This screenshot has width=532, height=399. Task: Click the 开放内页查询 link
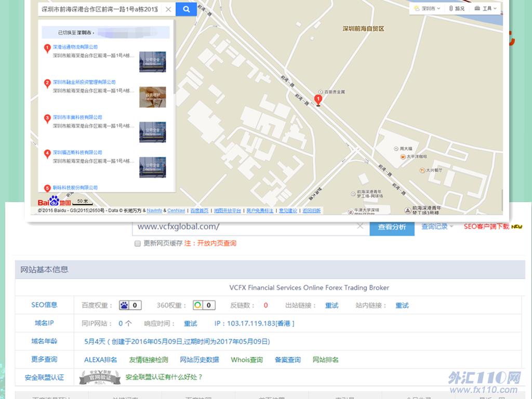(217, 243)
